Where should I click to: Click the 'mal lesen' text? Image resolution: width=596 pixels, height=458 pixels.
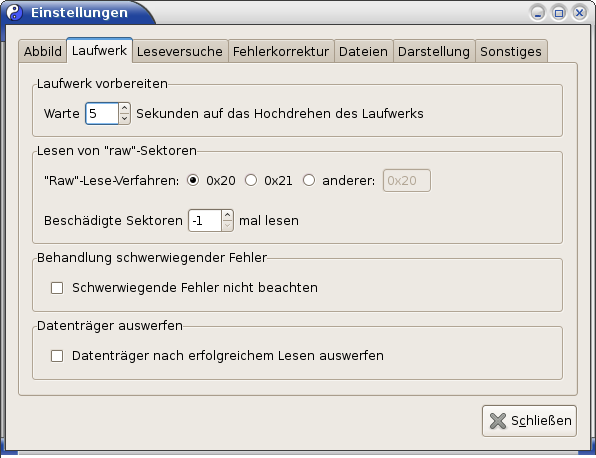point(269,221)
